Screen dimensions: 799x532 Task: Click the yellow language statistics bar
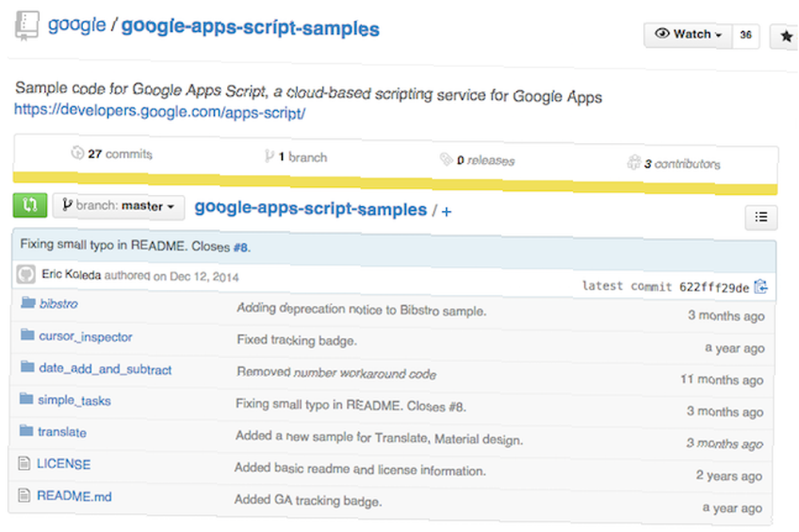[x=395, y=184]
